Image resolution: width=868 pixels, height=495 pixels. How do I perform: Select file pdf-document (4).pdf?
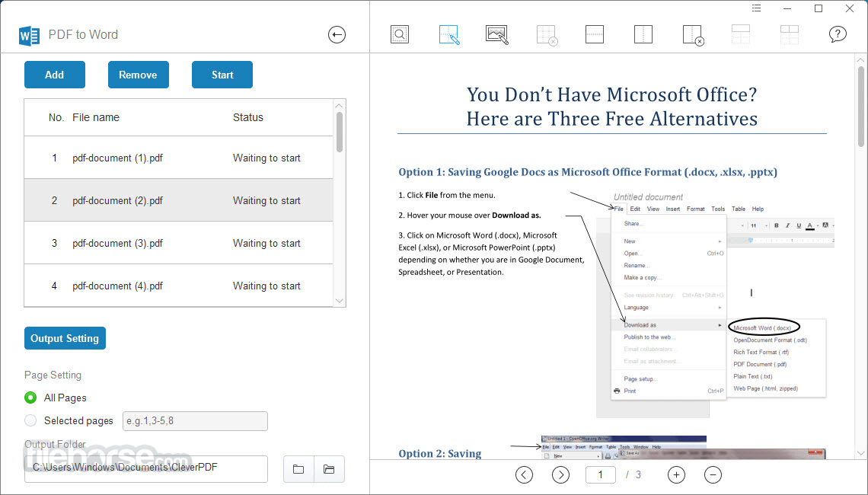point(178,286)
